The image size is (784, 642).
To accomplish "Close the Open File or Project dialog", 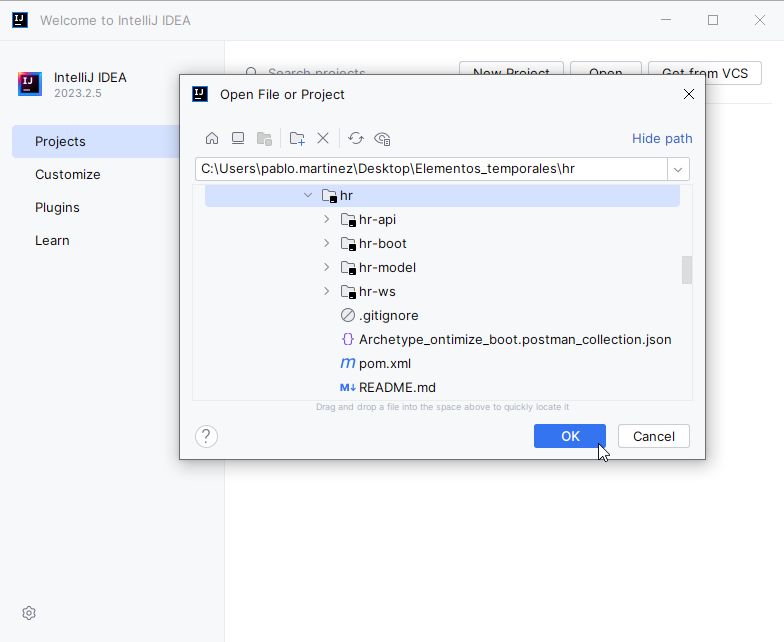I will click(688, 94).
